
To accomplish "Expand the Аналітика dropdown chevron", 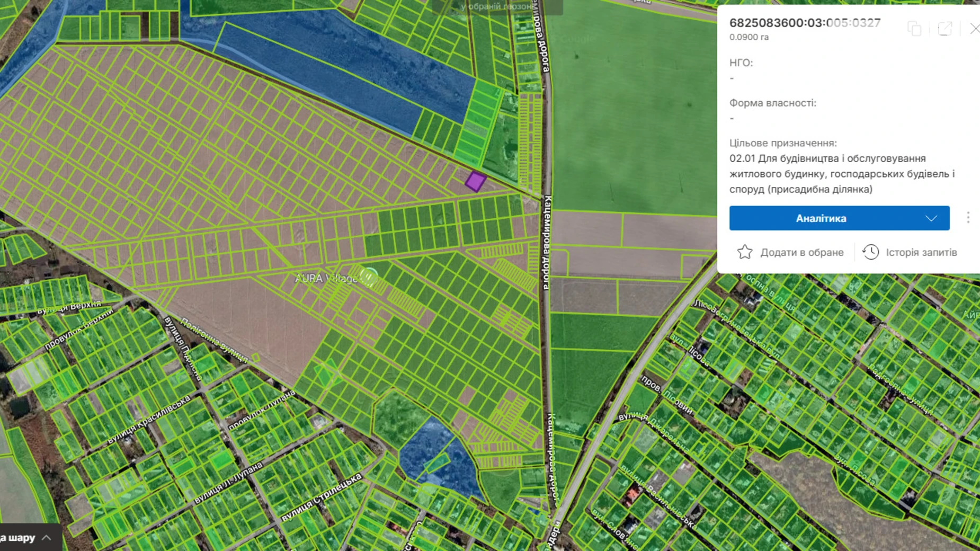I will (931, 218).
